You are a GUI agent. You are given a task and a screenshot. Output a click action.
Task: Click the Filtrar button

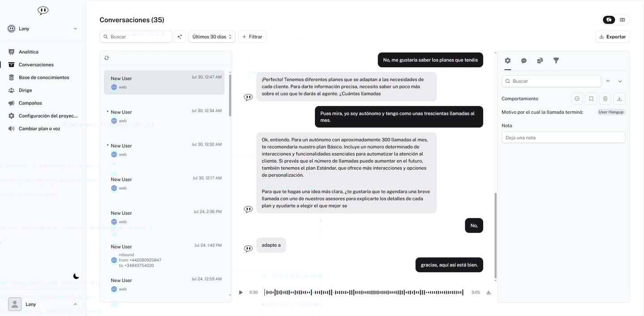[x=252, y=37]
